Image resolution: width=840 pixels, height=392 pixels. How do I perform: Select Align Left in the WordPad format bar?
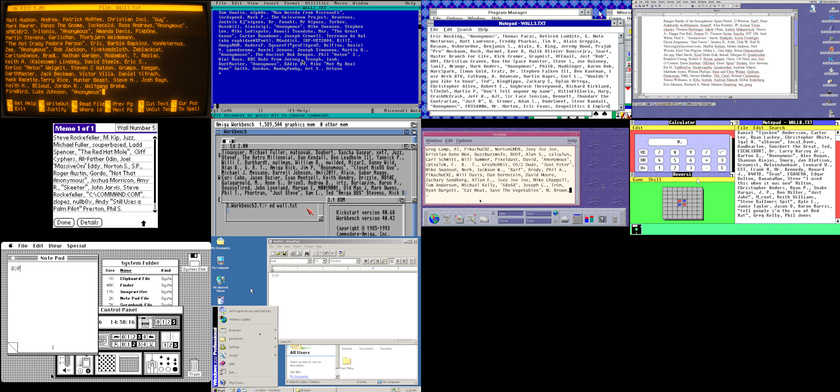tap(392, 261)
